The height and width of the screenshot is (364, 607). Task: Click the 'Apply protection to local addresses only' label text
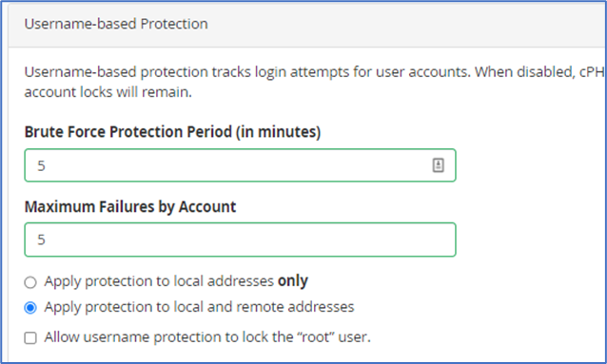point(176,281)
